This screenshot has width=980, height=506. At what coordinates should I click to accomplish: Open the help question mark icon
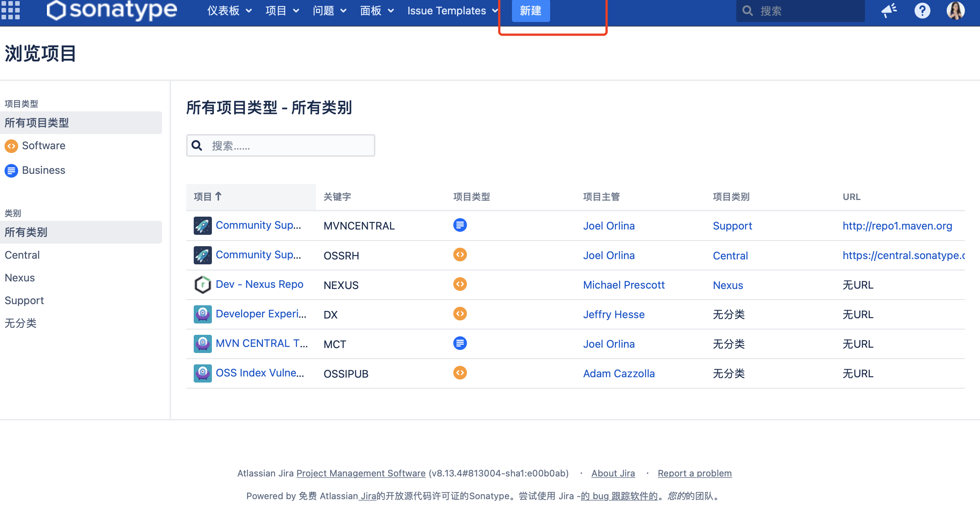point(922,10)
